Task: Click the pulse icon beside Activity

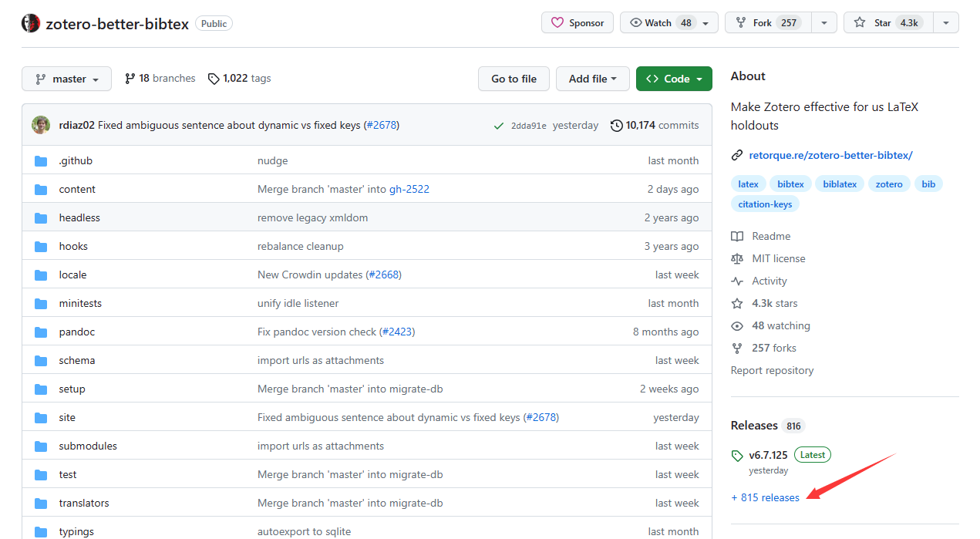Action: pyautogui.click(x=737, y=281)
